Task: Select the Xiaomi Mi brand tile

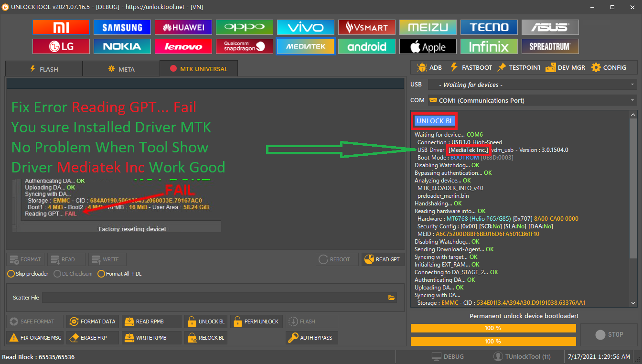Action: 61,27
